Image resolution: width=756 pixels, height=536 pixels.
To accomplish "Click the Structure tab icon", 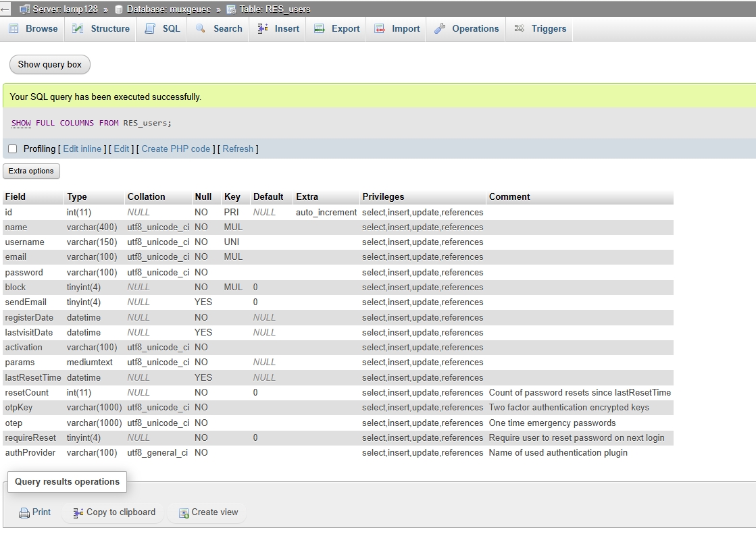I will 78,29.
